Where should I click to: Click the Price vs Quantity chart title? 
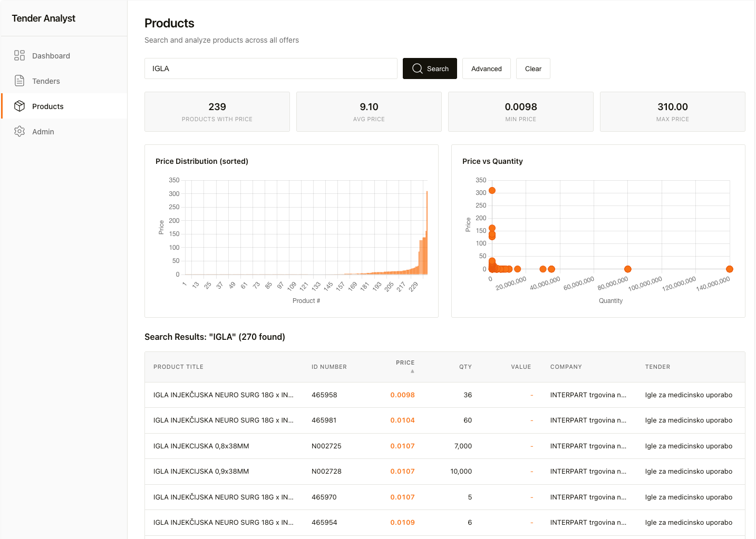[492, 161]
